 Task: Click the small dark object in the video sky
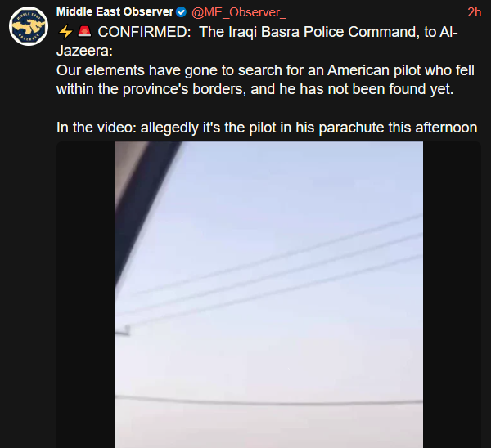[123, 330]
